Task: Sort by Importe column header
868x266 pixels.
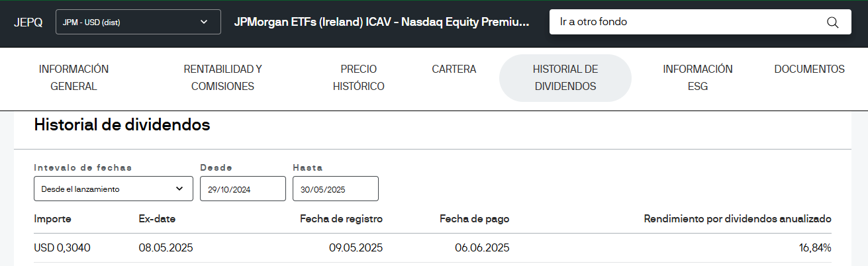Action: coord(52,218)
